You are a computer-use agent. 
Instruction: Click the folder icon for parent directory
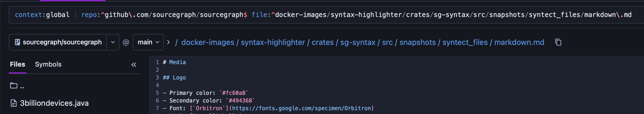[14, 86]
